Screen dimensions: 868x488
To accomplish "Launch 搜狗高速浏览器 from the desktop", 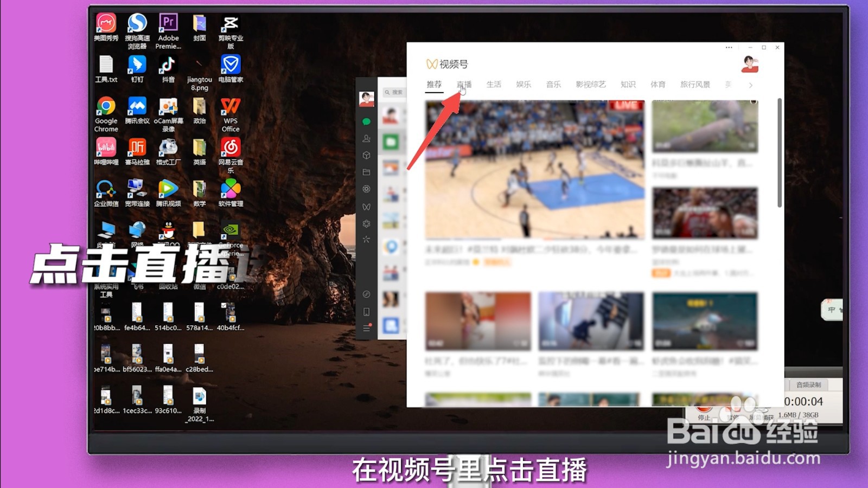I will (137, 31).
